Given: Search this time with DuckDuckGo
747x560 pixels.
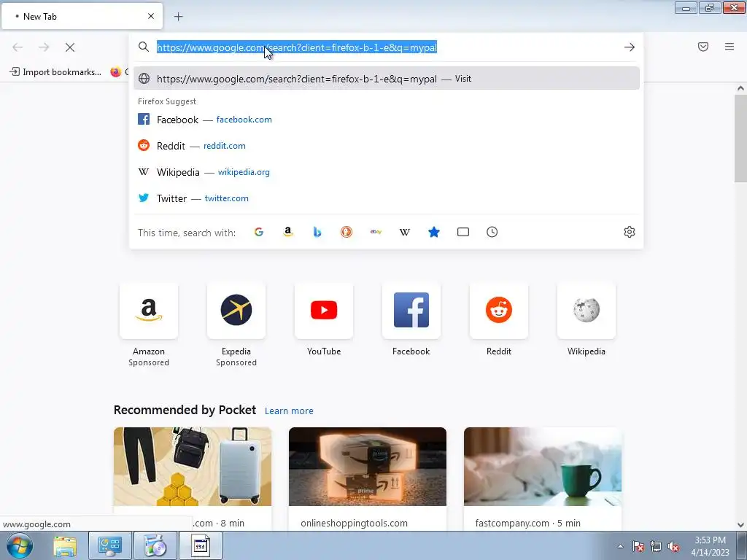Looking at the screenshot, I should point(347,232).
